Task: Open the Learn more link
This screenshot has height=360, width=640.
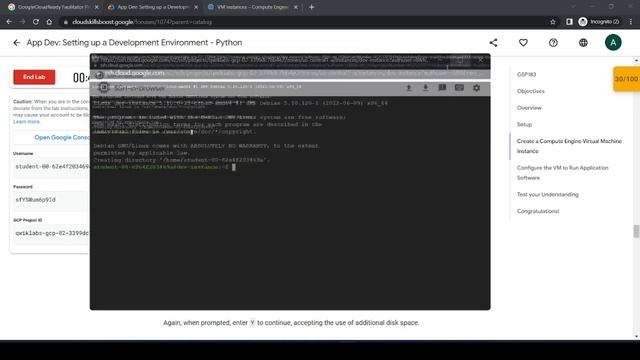Action: click(x=27, y=122)
